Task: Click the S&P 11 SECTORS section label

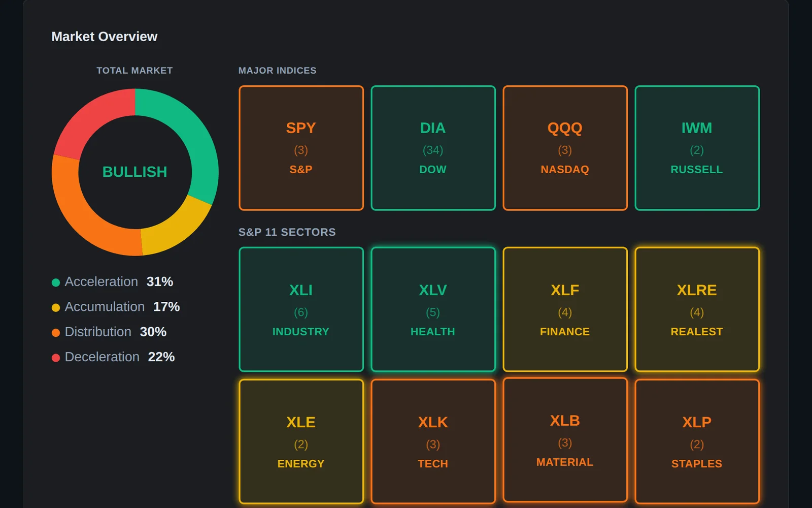Action: (287, 232)
